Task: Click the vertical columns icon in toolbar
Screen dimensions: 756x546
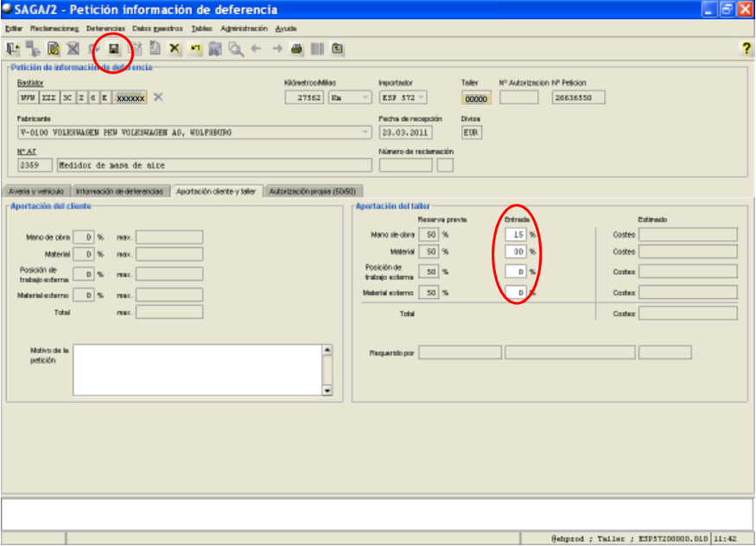Action: pyautogui.click(x=317, y=48)
